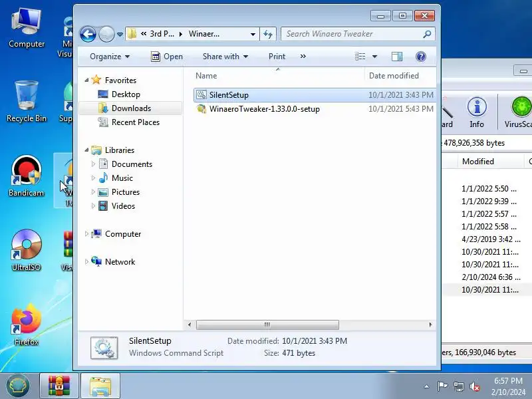The width and height of the screenshot is (532, 399).
Task: Open the Windows Start orb
Action: pos(18,386)
